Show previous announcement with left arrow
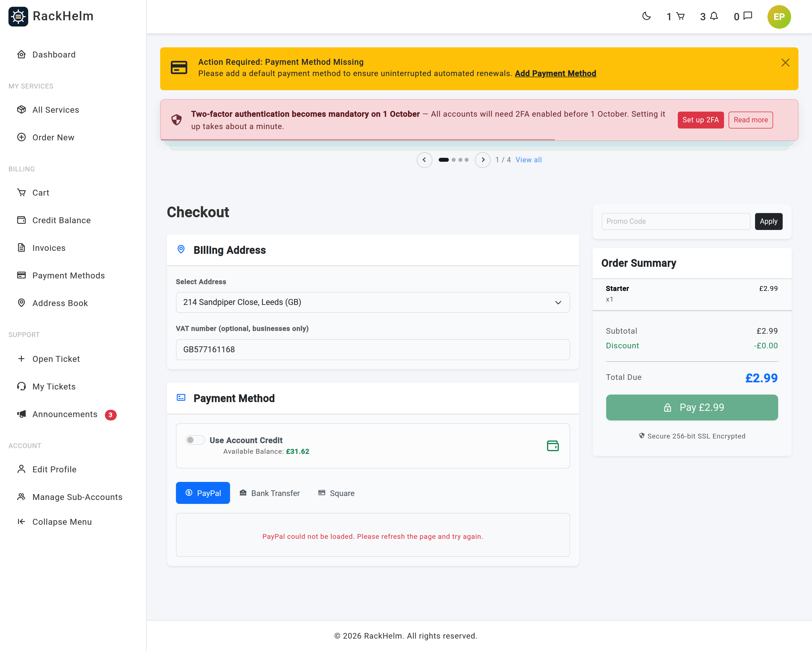The image size is (812, 651). (x=424, y=160)
